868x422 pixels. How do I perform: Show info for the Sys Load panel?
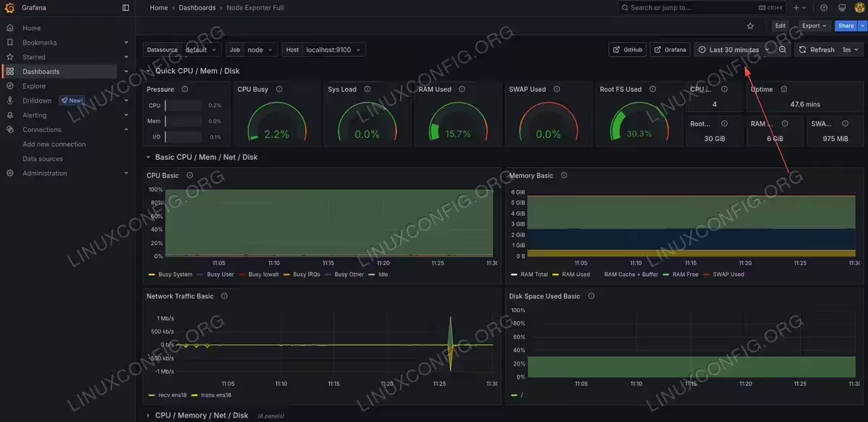coord(367,90)
